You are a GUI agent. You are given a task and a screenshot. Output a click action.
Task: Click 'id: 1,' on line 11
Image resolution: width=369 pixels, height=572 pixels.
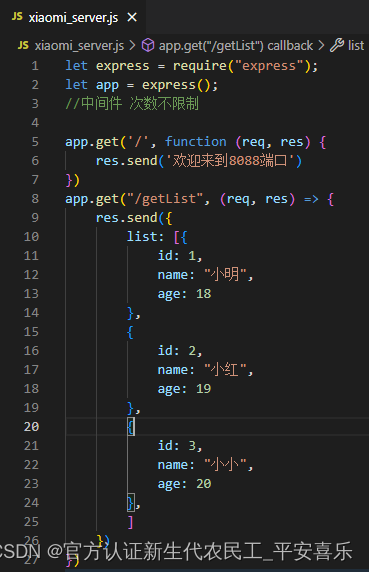[180, 256]
